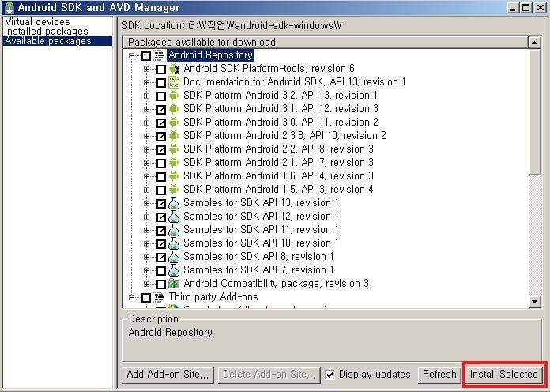The width and height of the screenshot is (550, 392).
Task: Check Documentation for Android SDK checkbox
Action: pos(161,83)
